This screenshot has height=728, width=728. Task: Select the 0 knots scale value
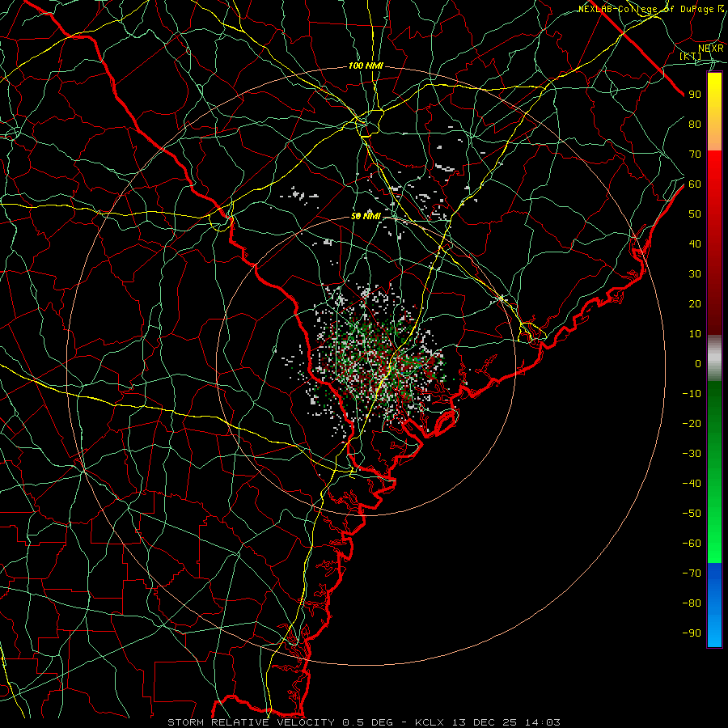pos(698,364)
